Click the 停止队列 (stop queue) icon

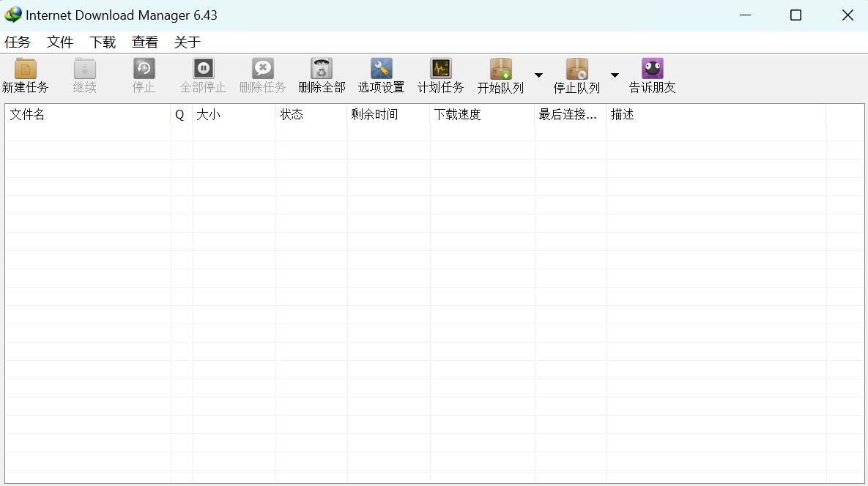(x=576, y=69)
